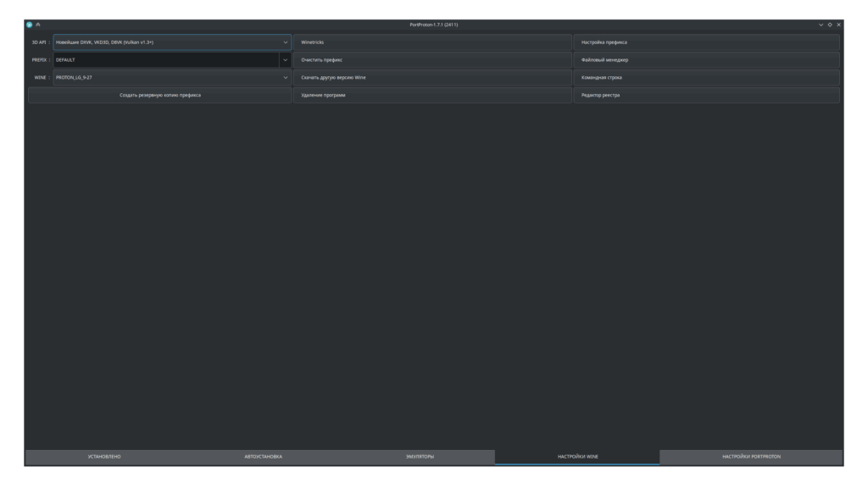Open Командная строка

[706, 77]
